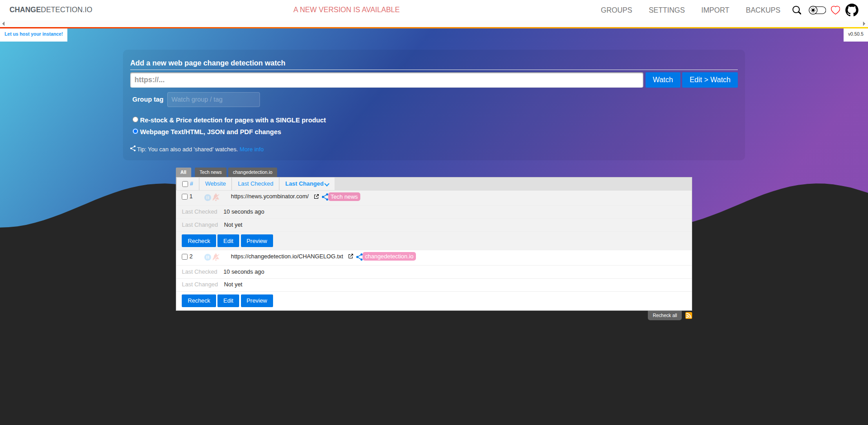Click the heart sponsor icon
Image resolution: width=868 pixels, height=425 pixels.
pyautogui.click(x=835, y=10)
